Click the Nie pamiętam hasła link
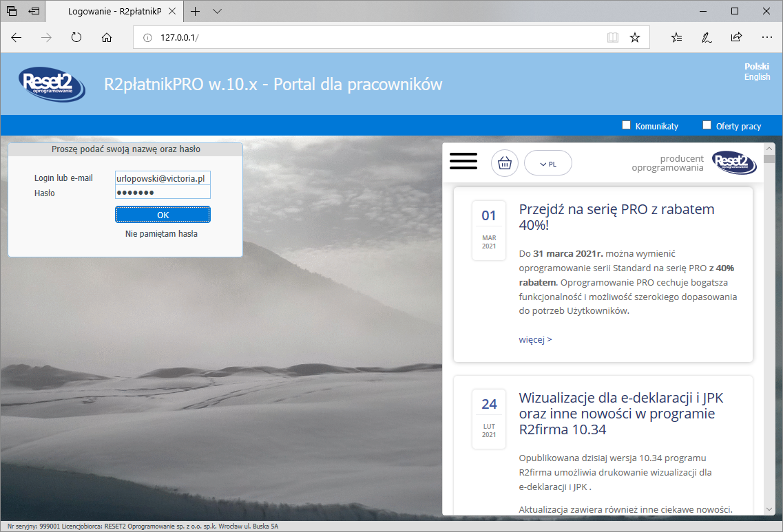Viewport: 783px width, 532px height. coord(161,233)
